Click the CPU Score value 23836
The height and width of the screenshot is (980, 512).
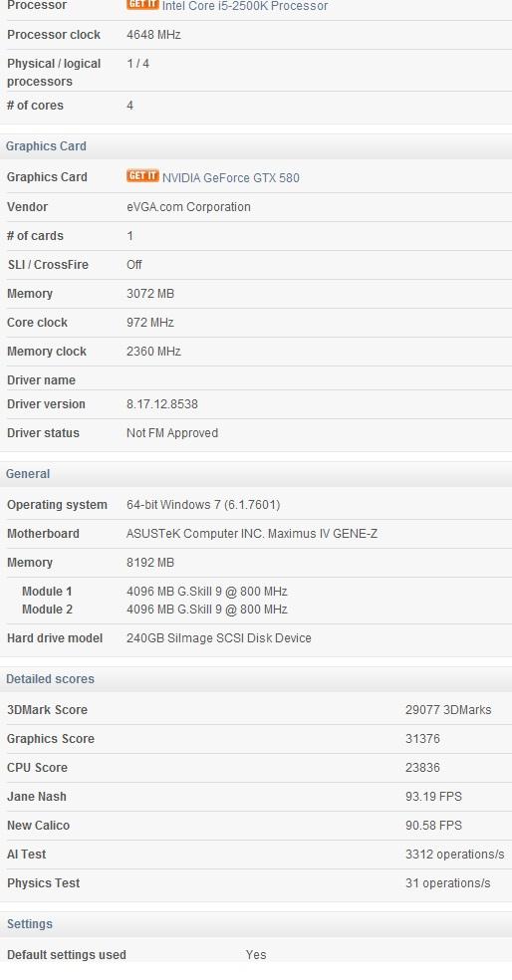click(x=422, y=768)
